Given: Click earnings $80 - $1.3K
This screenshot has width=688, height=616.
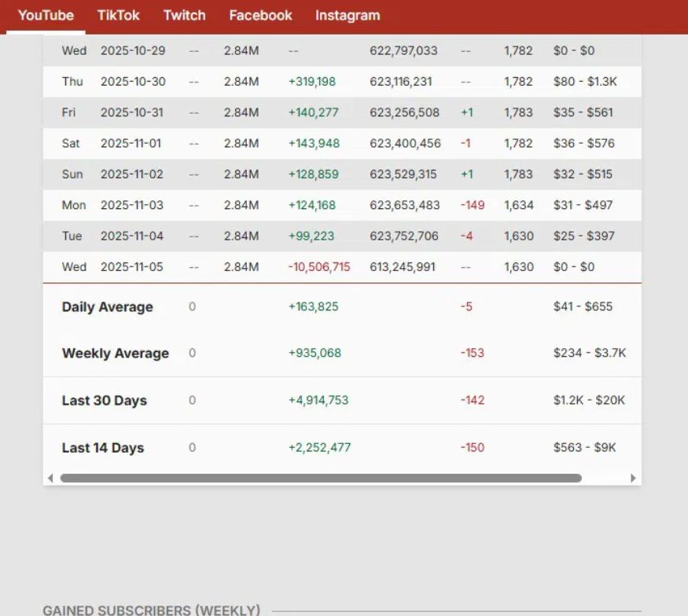Looking at the screenshot, I should point(585,82).
